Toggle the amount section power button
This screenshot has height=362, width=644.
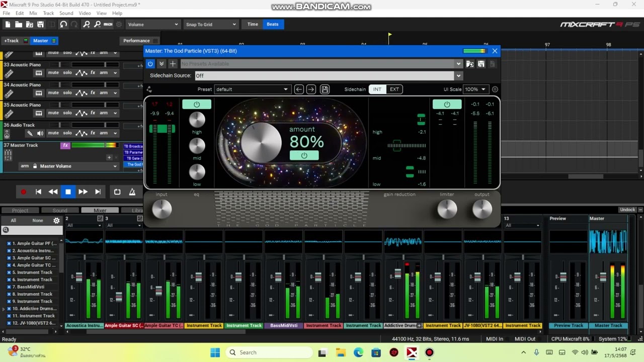[x=304, y=155]
